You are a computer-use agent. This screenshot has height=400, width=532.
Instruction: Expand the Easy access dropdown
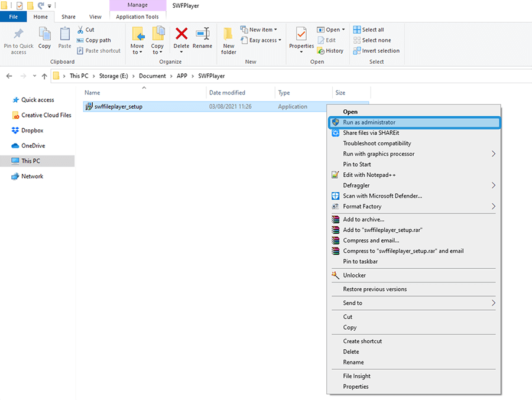(280, 40)
